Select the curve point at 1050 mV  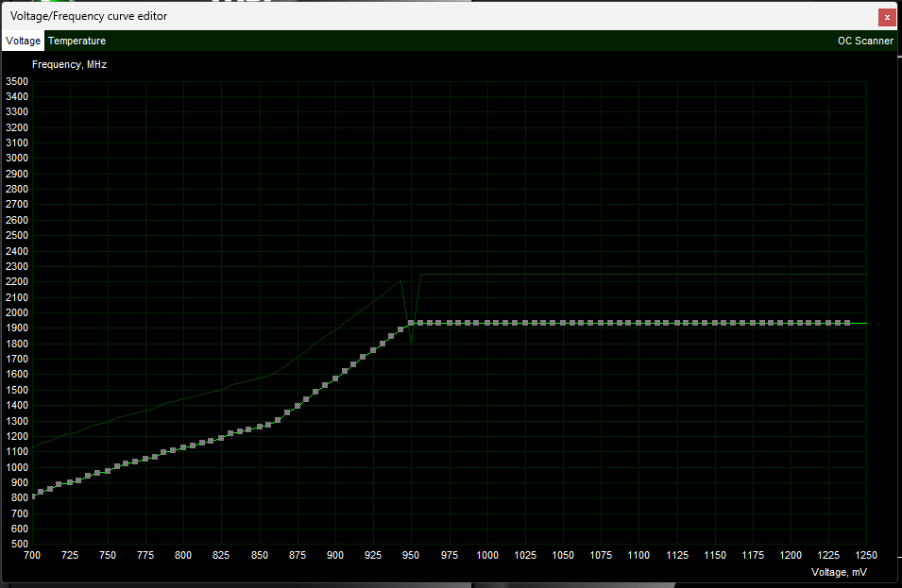point(563,323)
